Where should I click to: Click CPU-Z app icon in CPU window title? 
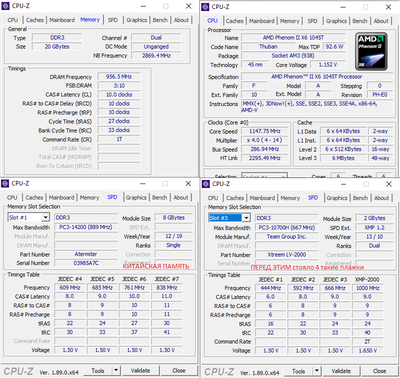coord(206,7)
